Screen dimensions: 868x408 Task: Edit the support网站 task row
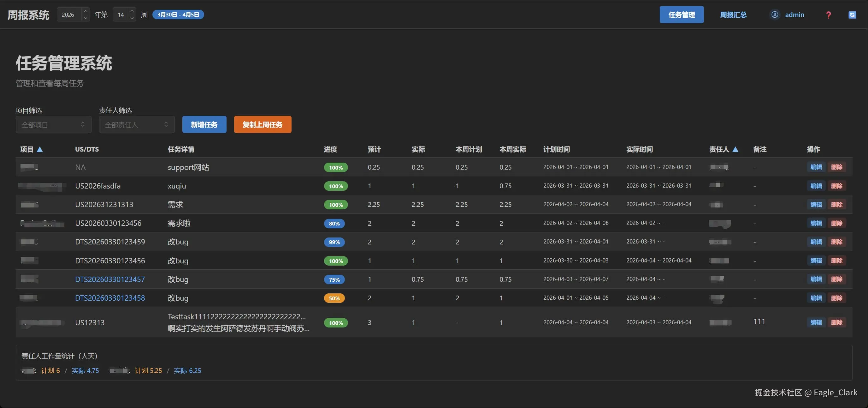pyautogui.click(x=816, y=167)
